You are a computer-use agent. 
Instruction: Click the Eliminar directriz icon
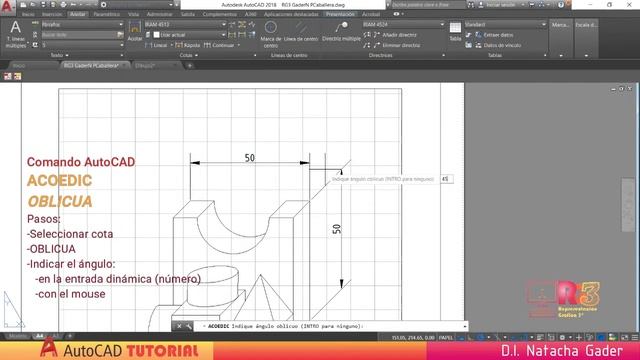point(377,45)
